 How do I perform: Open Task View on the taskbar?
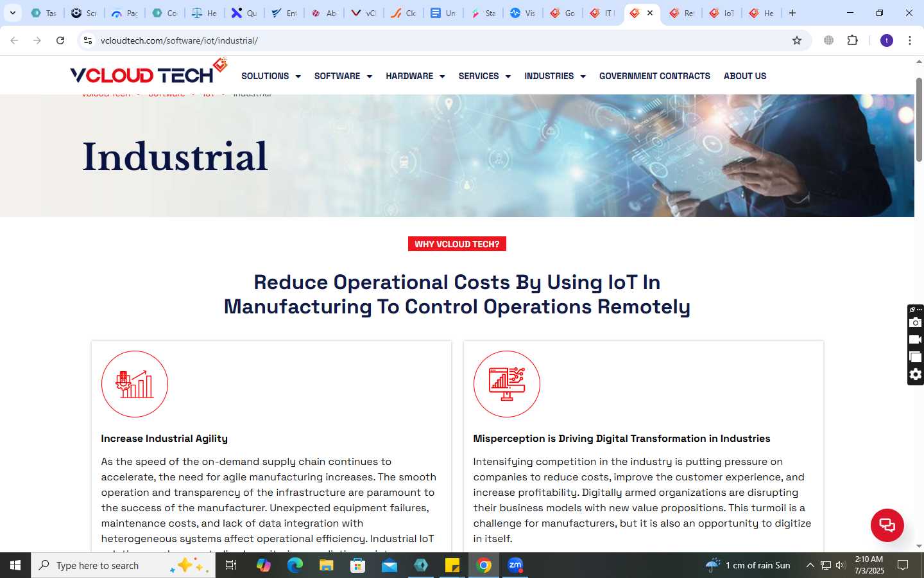(231, 565)
